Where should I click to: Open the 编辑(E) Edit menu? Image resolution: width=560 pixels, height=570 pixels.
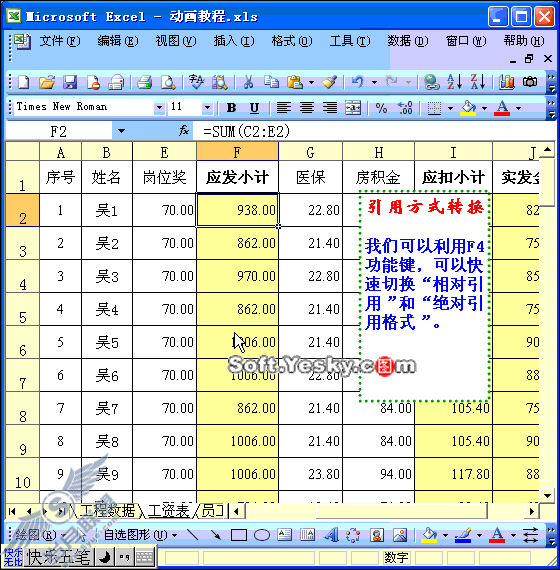pos(118,41)
